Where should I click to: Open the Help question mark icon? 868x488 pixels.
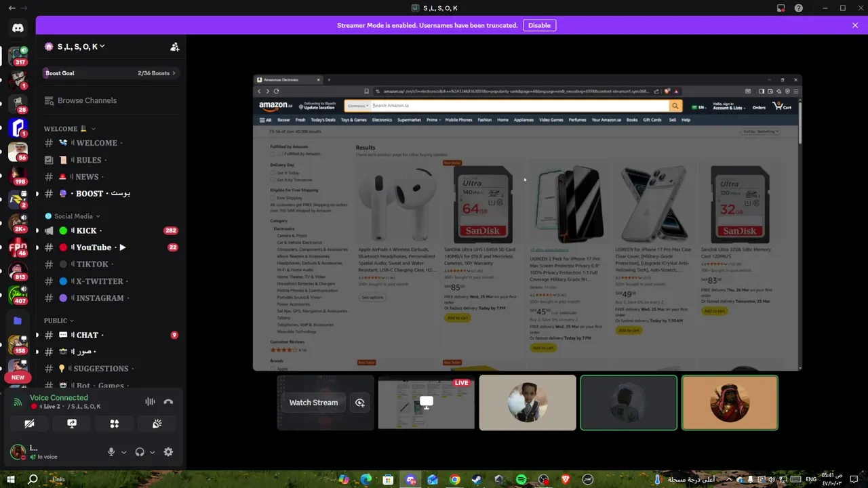point(799,8)
